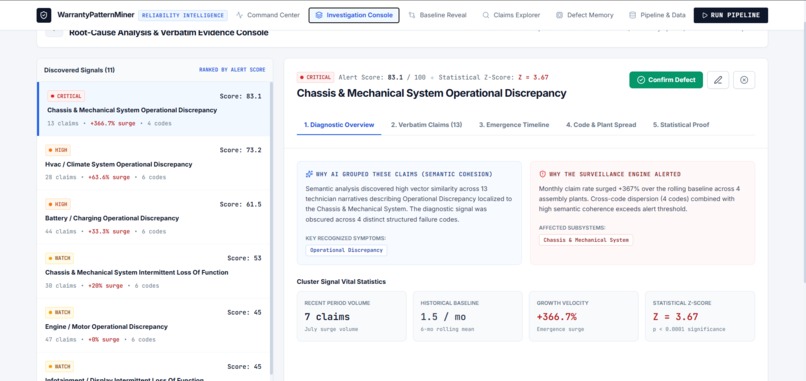Click the Cluster Signal Vital Statistics heading
806x381 pixels.
pyautogui.click(x=341, y=282)
